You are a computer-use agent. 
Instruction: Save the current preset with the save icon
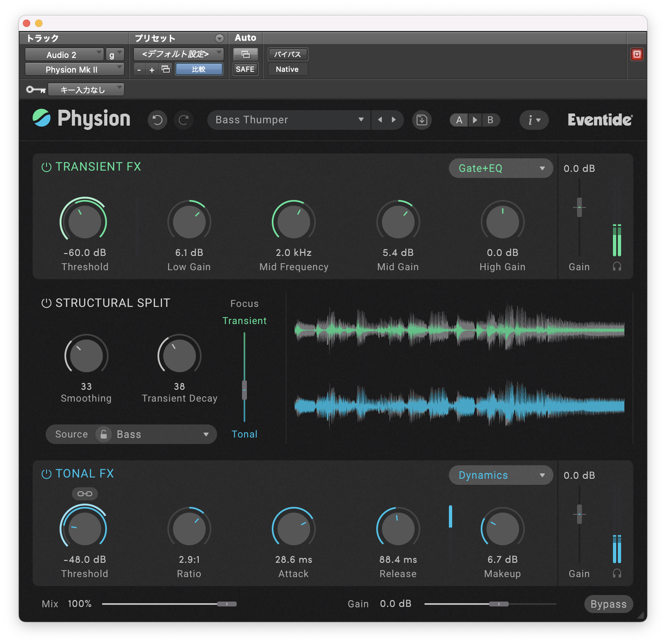click(x=422, y=120)
